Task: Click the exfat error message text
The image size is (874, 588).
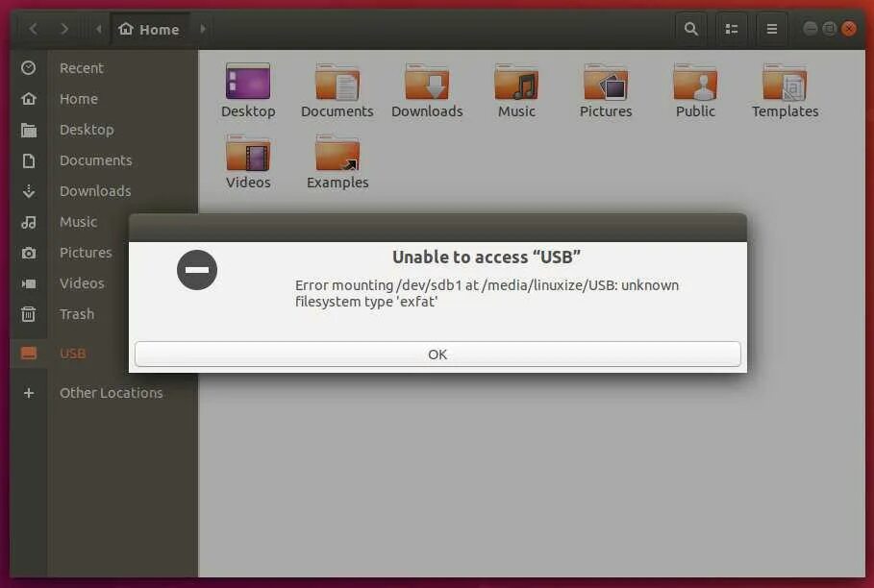Action: pos(487,293)
